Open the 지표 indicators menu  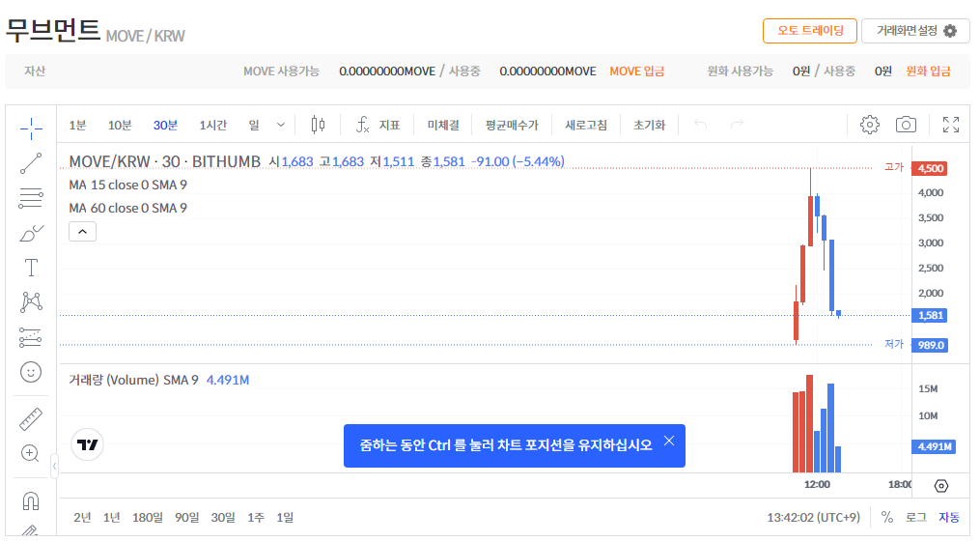(378, 125)
